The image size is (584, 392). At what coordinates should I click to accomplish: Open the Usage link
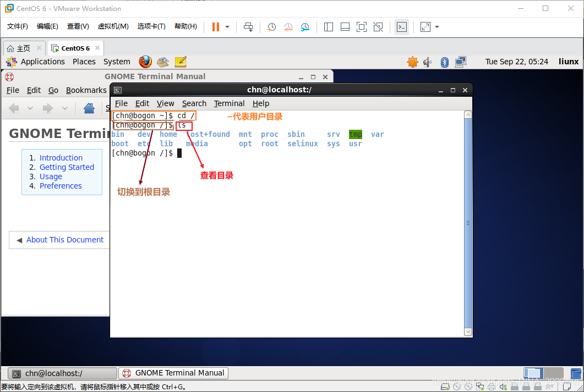pos(51,176)
